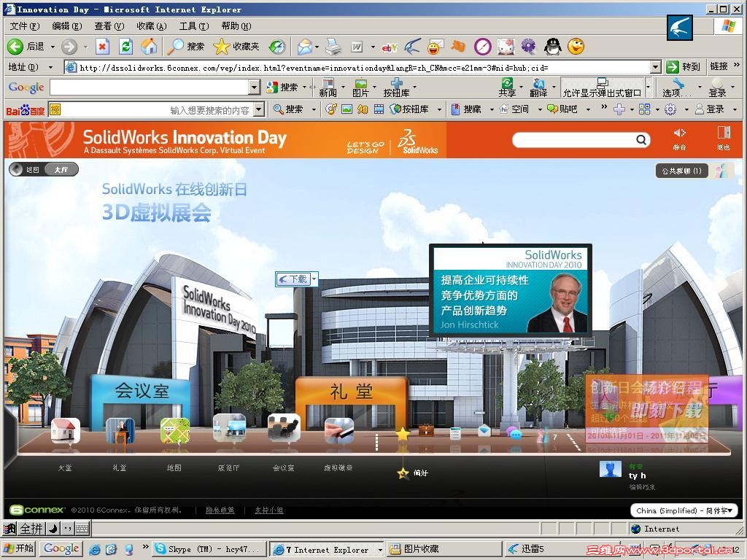Open the purple clock toolbar icon
The height and width of the screenshot is (560, 747).
482,46
